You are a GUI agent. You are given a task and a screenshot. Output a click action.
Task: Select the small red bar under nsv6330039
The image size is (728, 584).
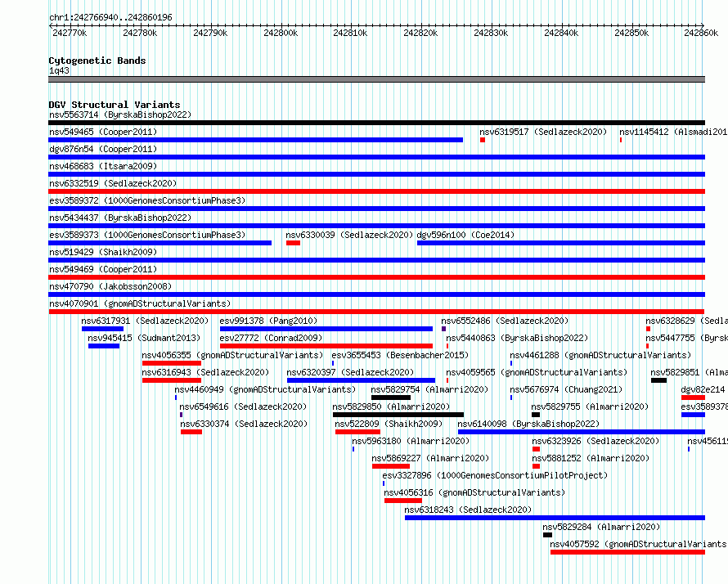pos(293,243)
